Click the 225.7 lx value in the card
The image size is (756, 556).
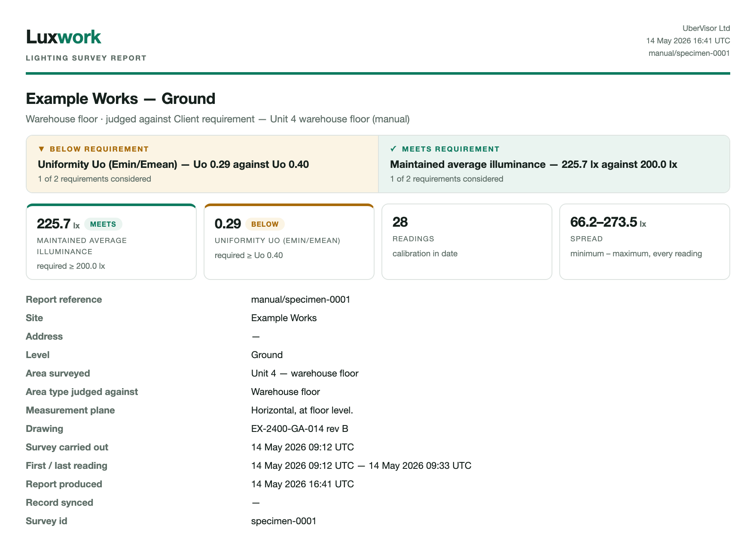pyautogui.click(x=58, y=224)
